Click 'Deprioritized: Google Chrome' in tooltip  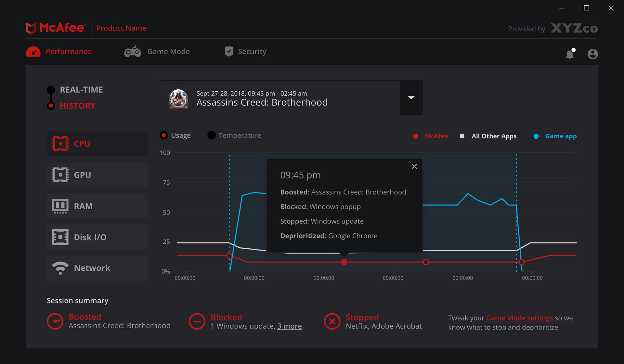[x=329, y=236]
